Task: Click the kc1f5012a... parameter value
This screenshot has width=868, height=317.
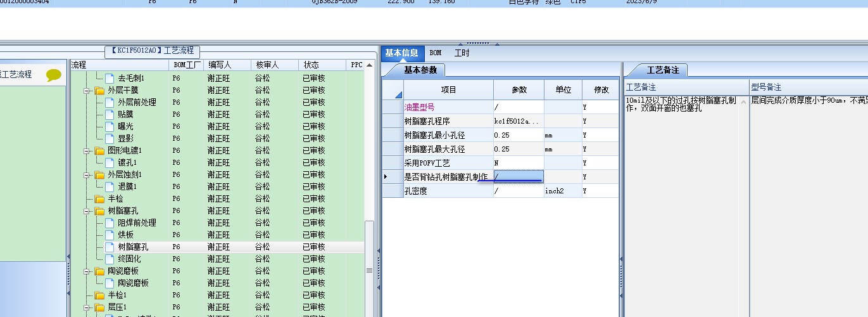Action: click(519, 121)
